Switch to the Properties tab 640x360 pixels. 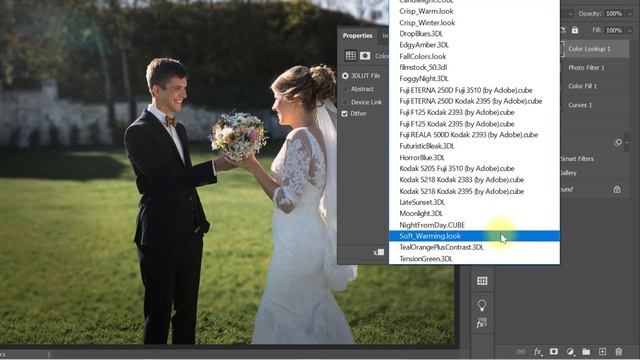tap(358, 36)
